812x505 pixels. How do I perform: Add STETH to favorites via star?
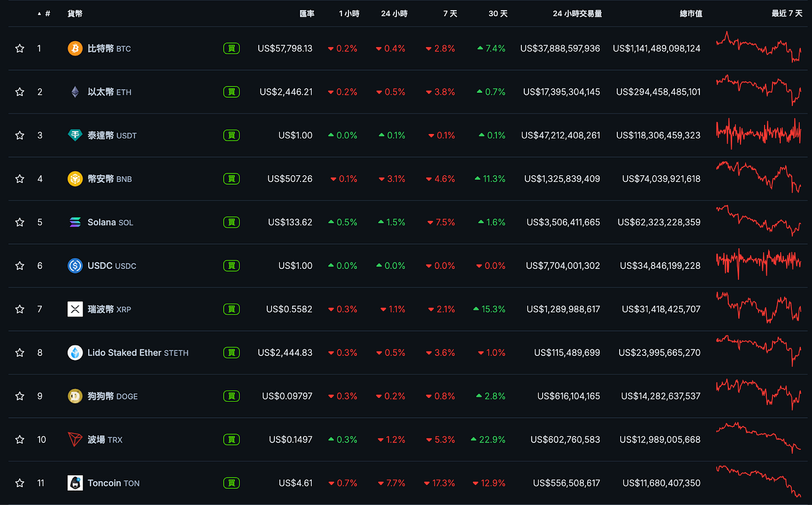(x=20, y=353)
